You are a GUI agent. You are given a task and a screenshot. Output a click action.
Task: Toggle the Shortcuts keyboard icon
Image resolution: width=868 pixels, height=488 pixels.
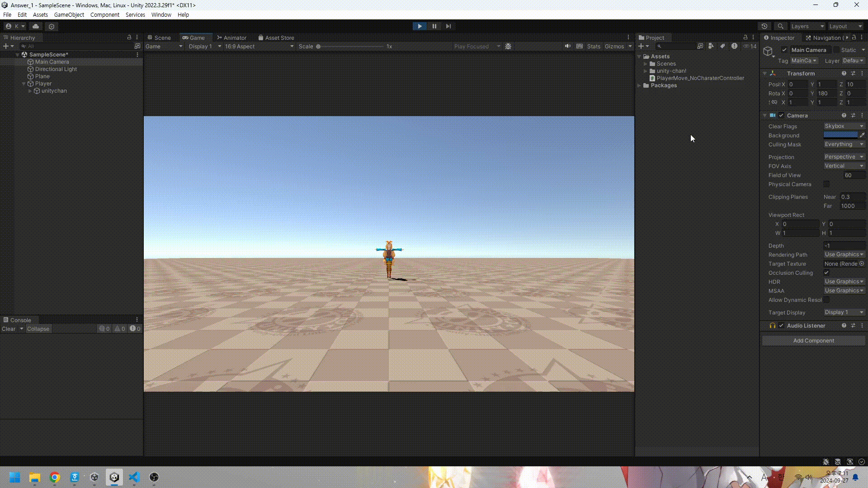580,46
